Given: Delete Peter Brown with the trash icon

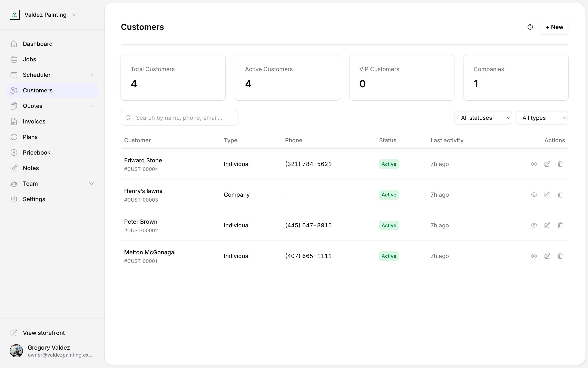Looking at the screenshot, I should [560, 225].
